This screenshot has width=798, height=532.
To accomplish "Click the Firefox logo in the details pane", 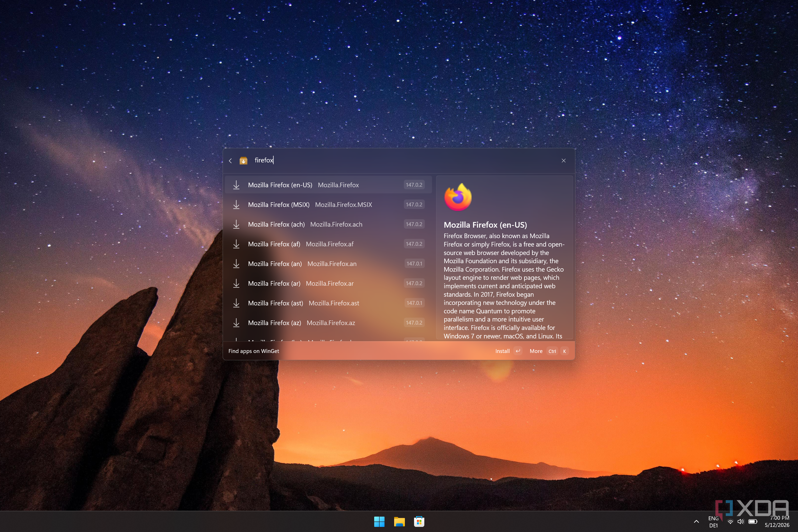I will 458,197.
